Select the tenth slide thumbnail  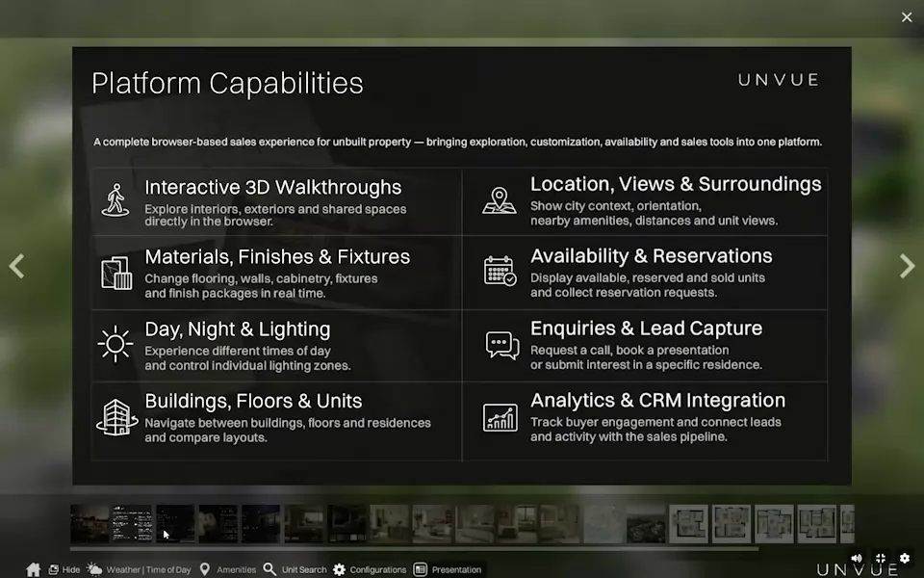tap(475, 524)
